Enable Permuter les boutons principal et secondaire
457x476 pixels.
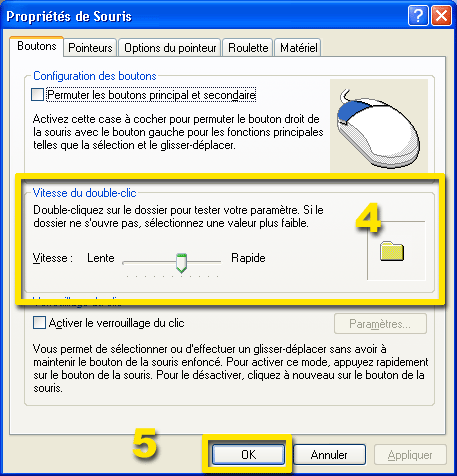pos(37,94)
